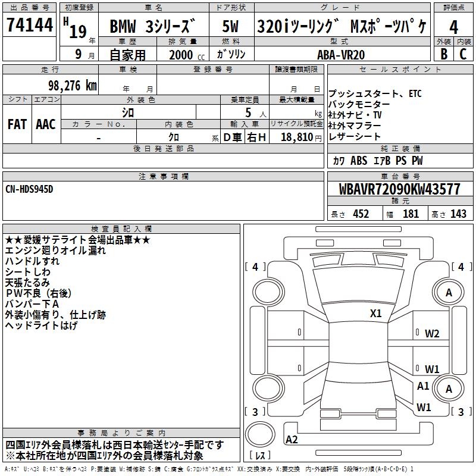Select the exterior color シロ
The width and height of the screenshot is (476, 476).
pos(128,113)
